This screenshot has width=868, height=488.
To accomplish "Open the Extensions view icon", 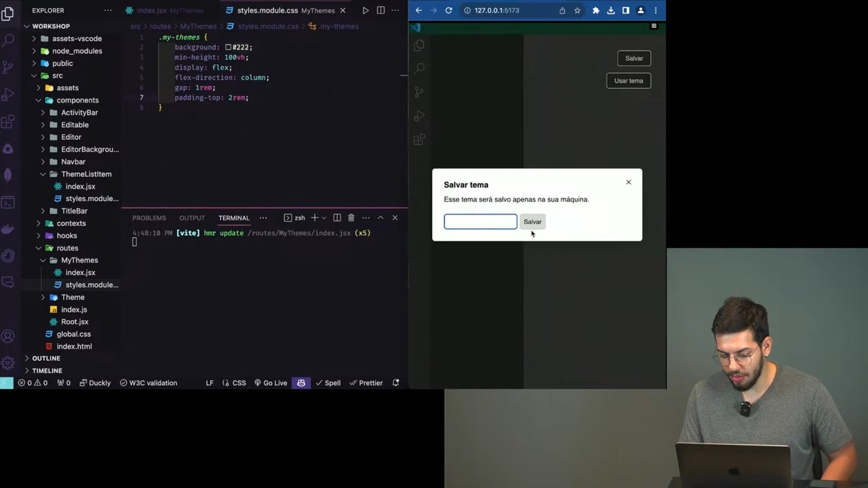I will pyautogui.click(x=8, y=122).
